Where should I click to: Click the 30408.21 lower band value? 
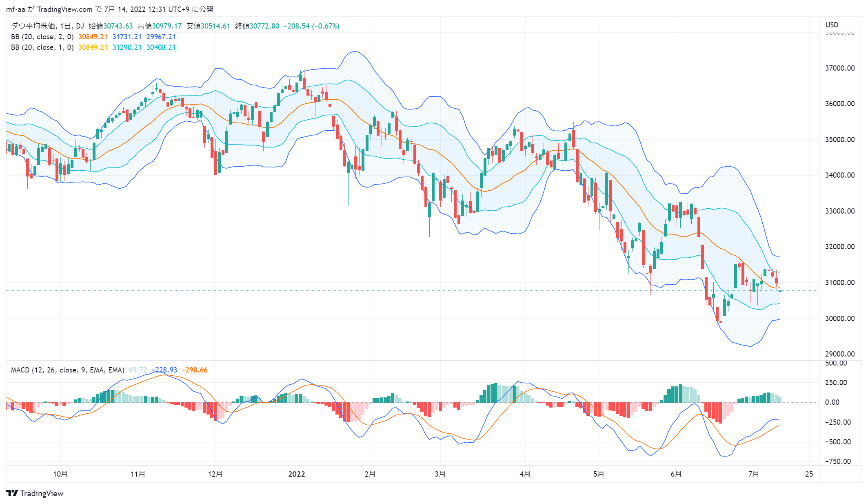(161, 47)
